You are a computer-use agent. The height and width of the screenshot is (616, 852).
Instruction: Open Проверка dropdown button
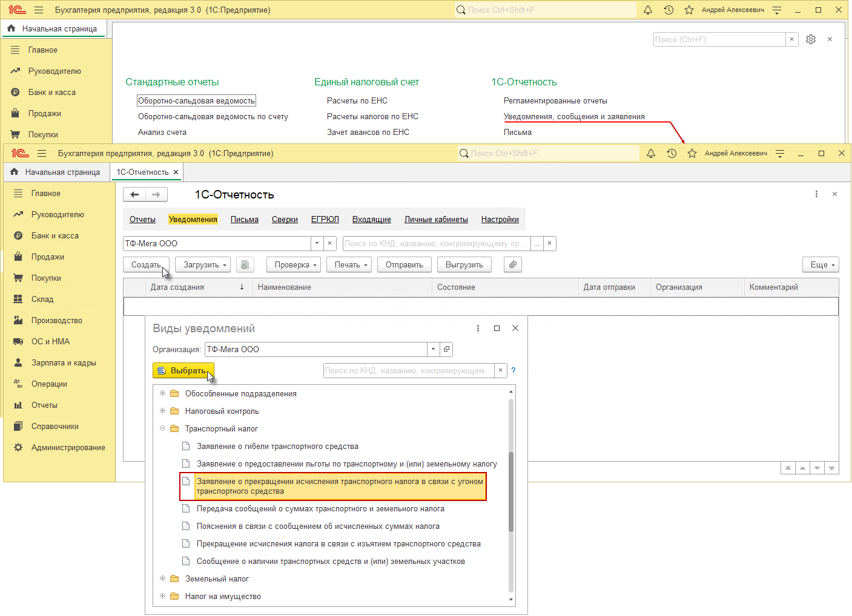(x=294, y=264)
